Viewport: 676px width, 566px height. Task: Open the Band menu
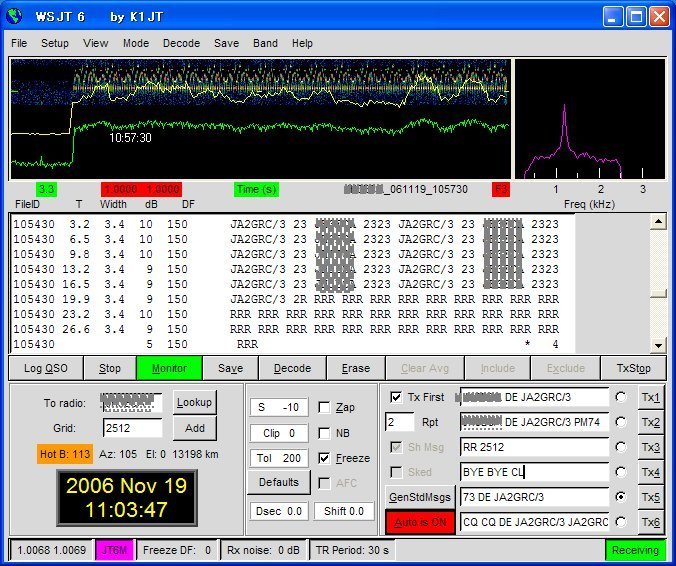point(265,43)
